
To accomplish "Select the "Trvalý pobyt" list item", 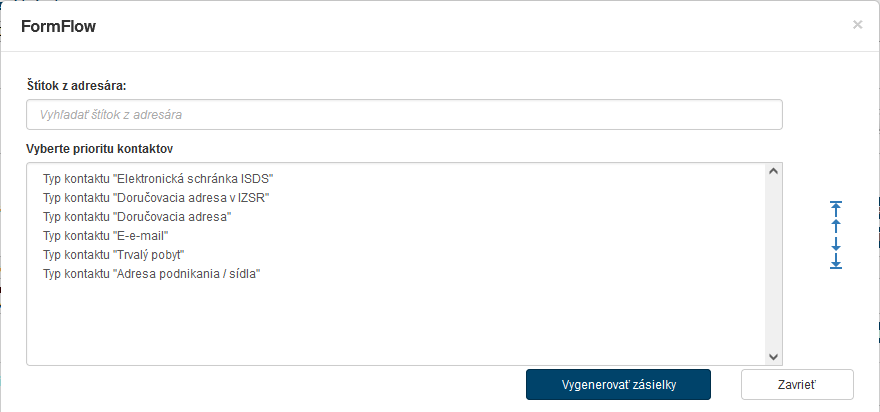I will tap(114, 254).
